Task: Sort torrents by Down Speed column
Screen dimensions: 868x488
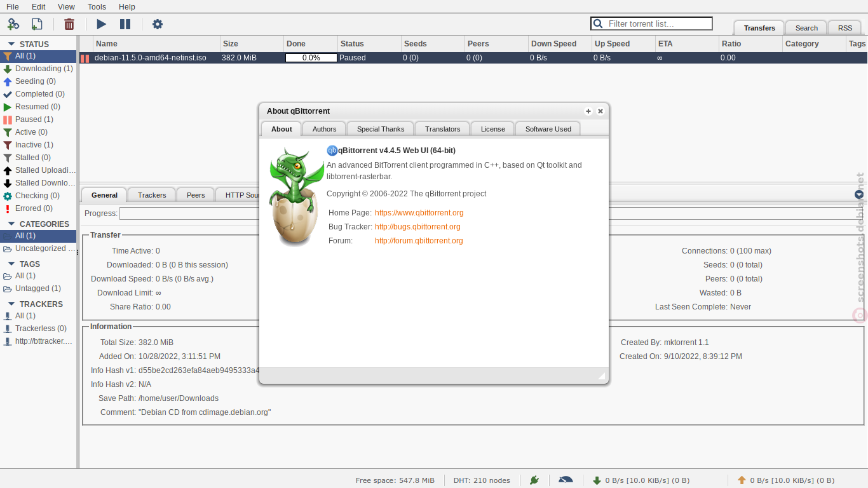Action: (x=560, y=44)
